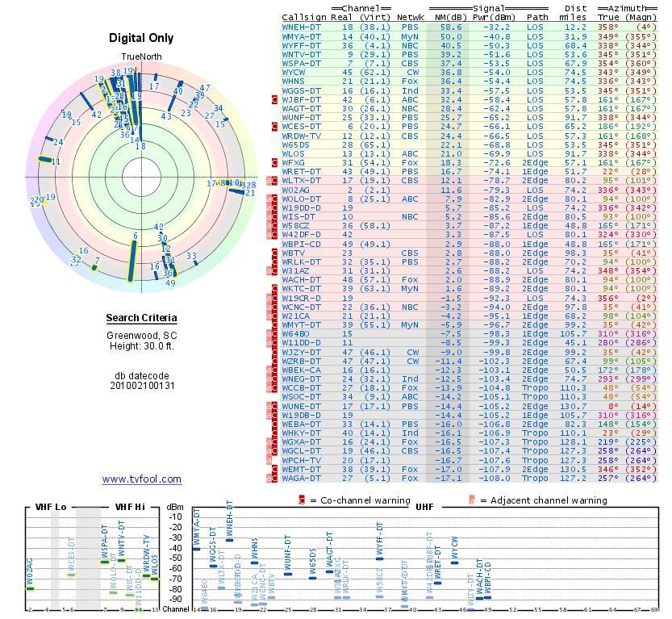Open the www.tvfool.com link
The width and height of the screenshot is (672, 619).
pyautogui.click(x=142, y=479)
